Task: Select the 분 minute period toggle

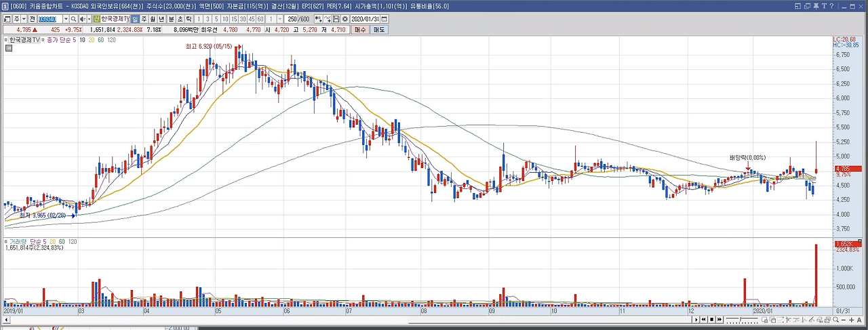Action: click(x=172, y=19)
